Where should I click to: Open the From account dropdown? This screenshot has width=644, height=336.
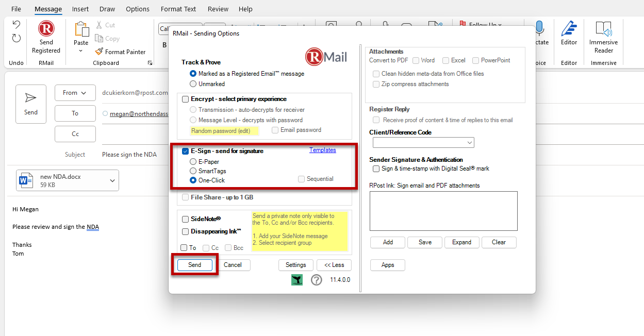[x=75, y=93]
